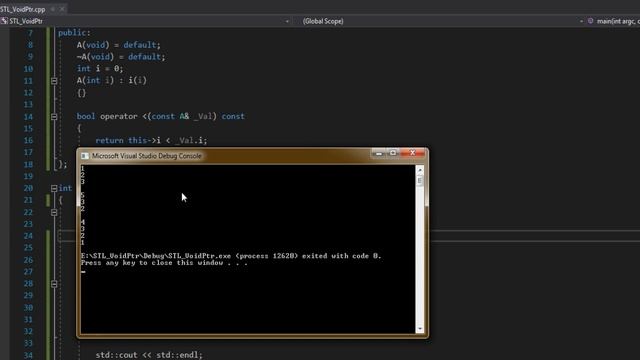The image size is (640, 360).
Task: Collapse the code block at line 28
Action: (54, 284)
